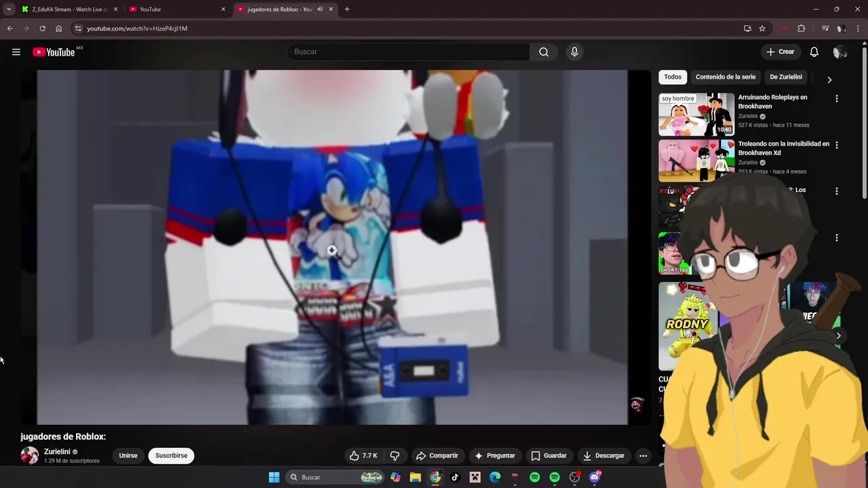Open Windows Start menu
This screenshot has width=868, height=488.
(x=274, y=477)
